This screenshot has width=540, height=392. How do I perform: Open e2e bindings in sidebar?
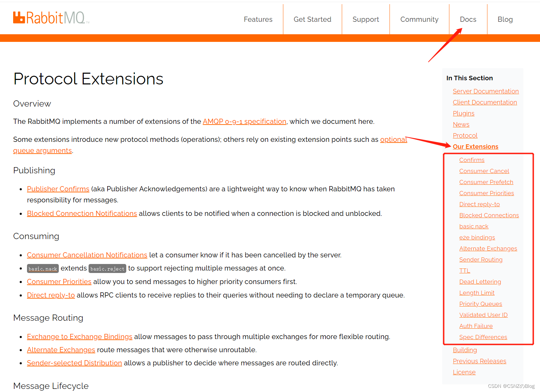click(477, 237)
